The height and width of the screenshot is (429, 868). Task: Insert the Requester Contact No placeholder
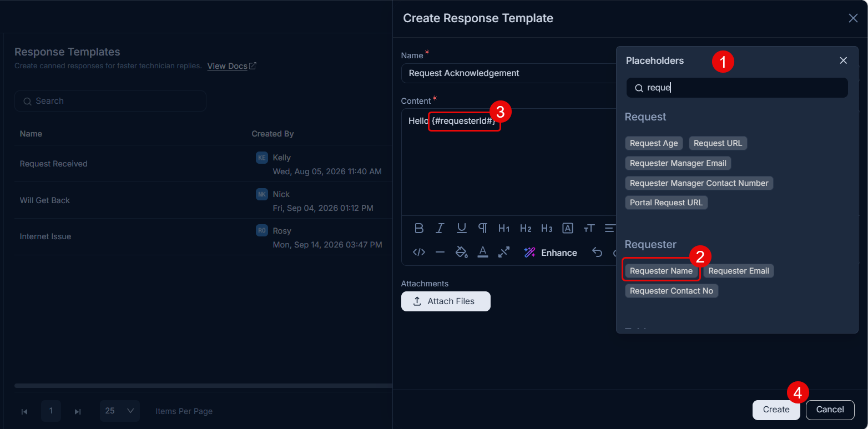tap(672, 291)
